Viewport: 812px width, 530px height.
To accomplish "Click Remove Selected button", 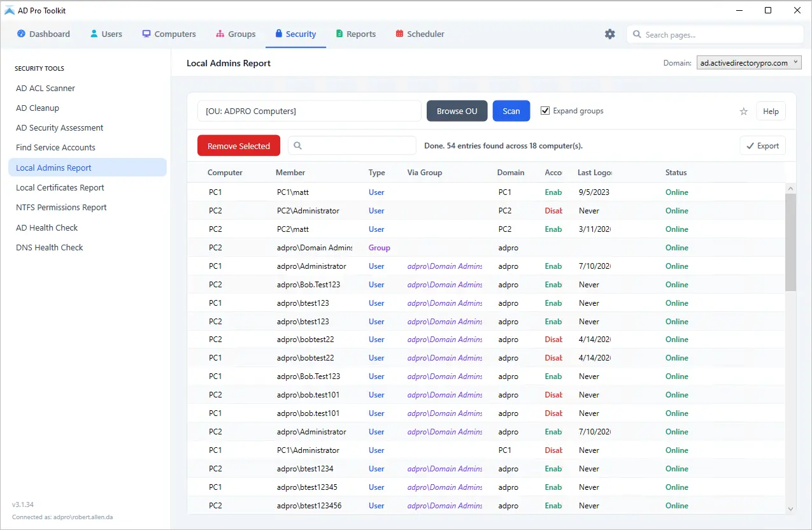I will [x=239, y=146].
